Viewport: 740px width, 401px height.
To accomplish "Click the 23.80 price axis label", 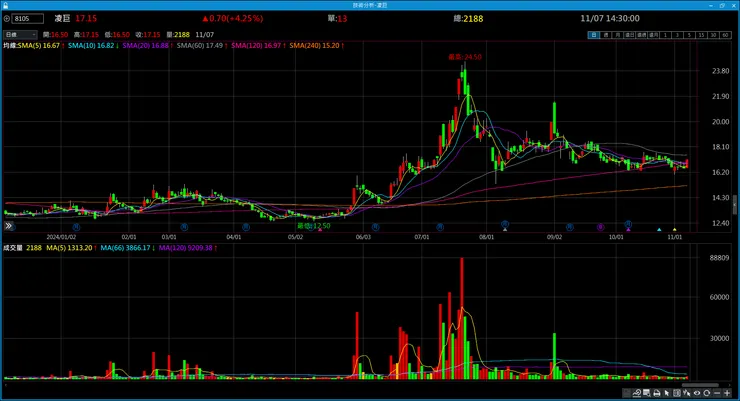I will tap(720, 71).
